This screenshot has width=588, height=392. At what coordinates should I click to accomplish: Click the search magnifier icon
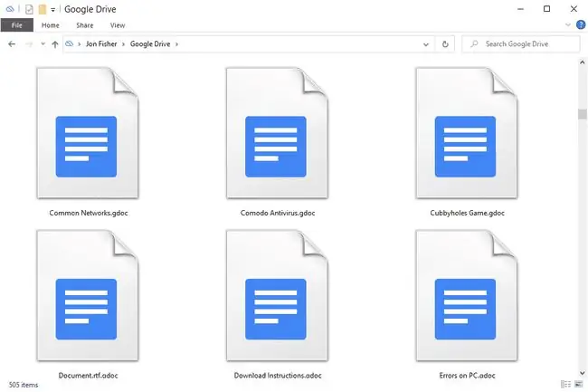point(474,43)
